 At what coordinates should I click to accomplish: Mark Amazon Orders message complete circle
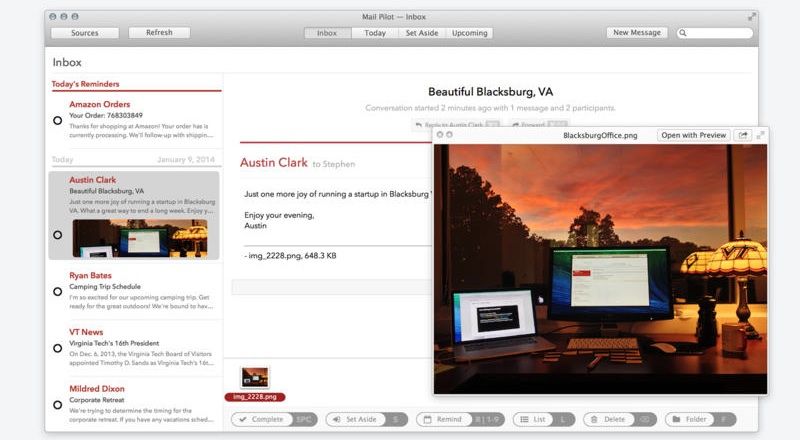(x=58, y=120)
